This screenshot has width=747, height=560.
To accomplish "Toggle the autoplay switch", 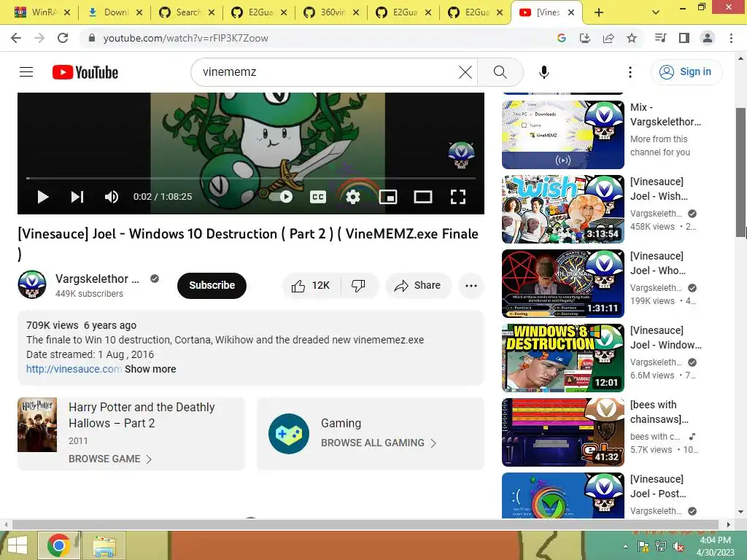I will [x=281, y=197].
